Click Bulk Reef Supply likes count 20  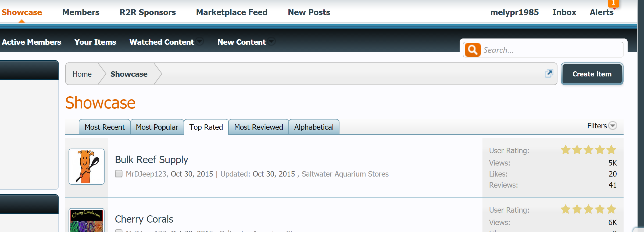pyautogui.click(x=613, y=174)
